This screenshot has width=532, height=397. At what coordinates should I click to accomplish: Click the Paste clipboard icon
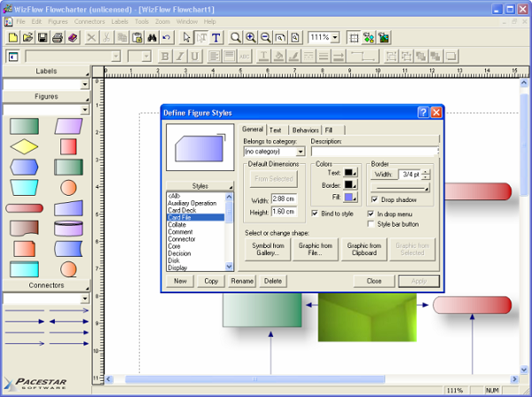point(137,37)
